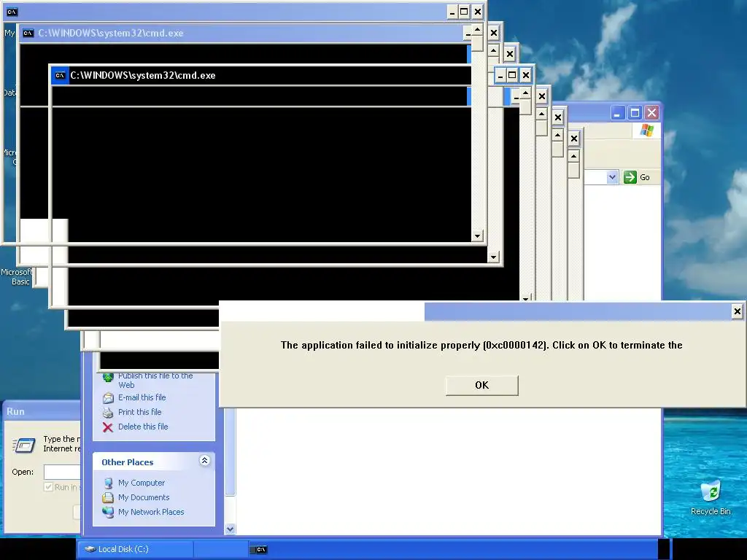Click the green Go arrow in Explorer

(x=630, y=177)
